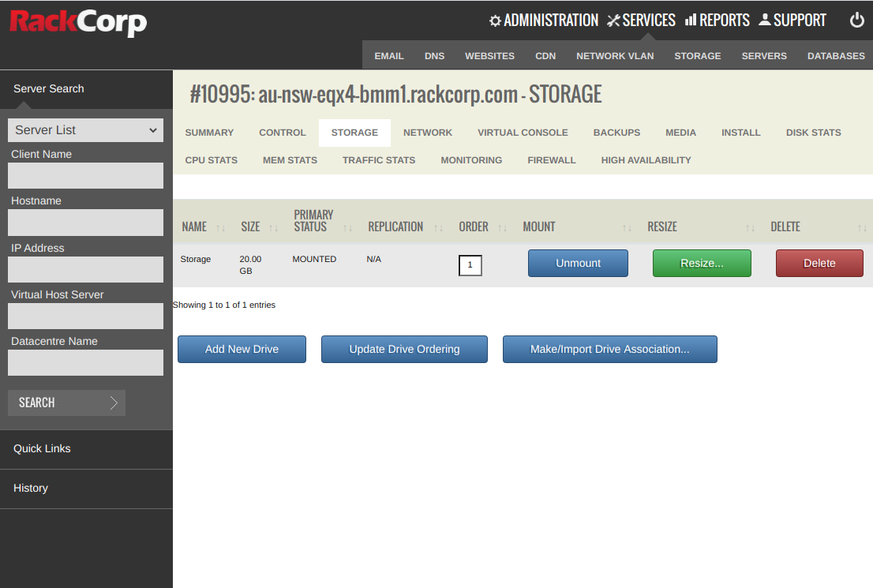Open the Monitoring tab
This screenshot has width=873, height=588.
[471, 160]
